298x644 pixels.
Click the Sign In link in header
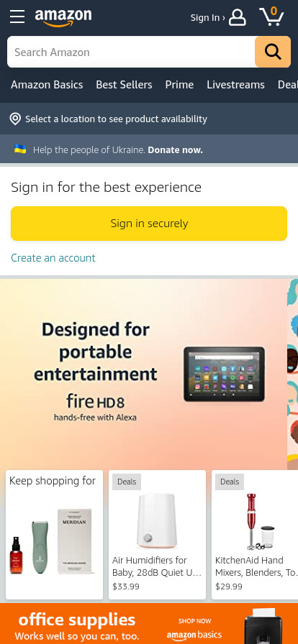click(x=207, y=18)
